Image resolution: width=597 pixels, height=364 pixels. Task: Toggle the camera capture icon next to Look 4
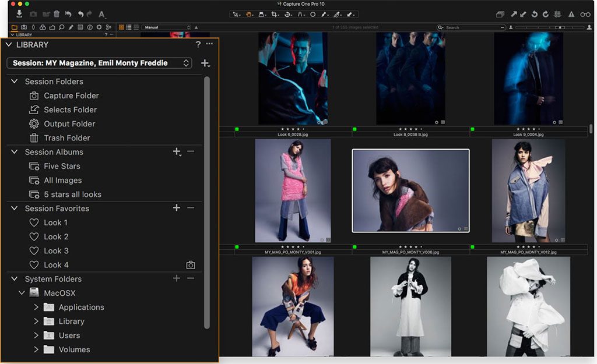[190, 264]
